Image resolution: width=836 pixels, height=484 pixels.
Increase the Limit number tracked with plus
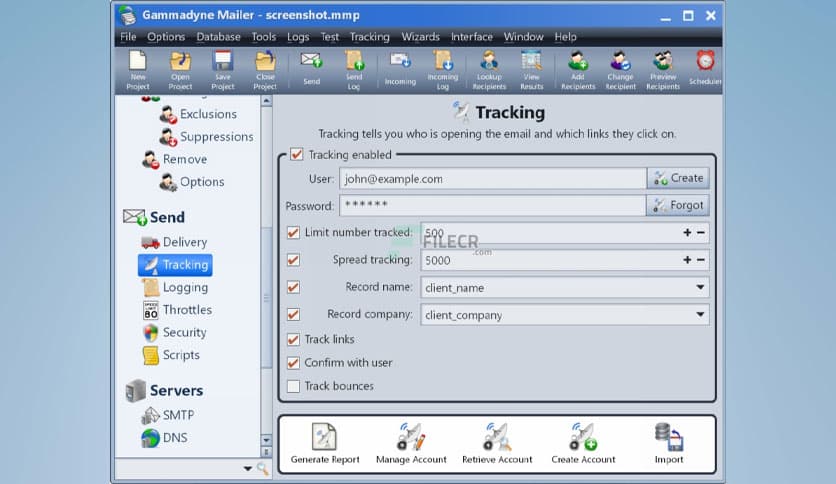point(687,233)
